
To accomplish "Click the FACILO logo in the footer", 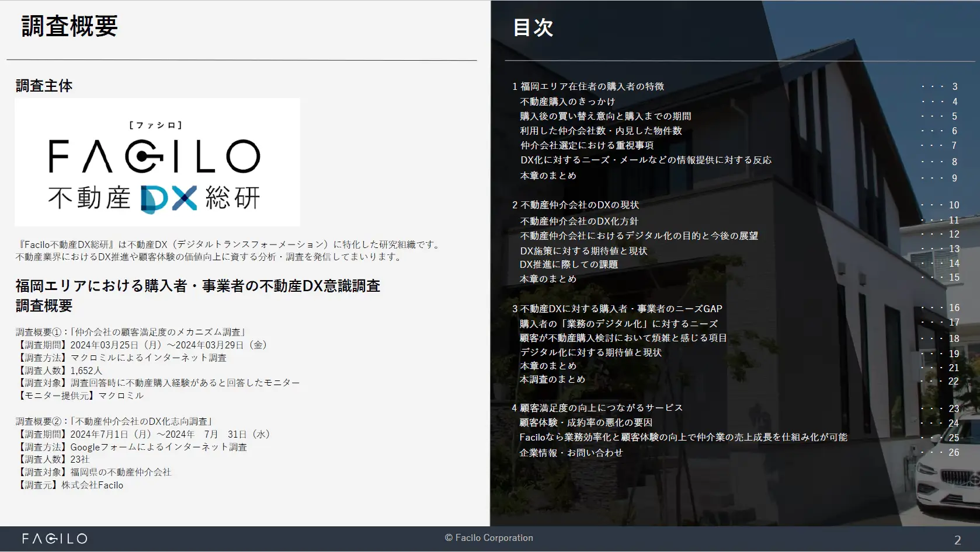I will click(54, 539).
